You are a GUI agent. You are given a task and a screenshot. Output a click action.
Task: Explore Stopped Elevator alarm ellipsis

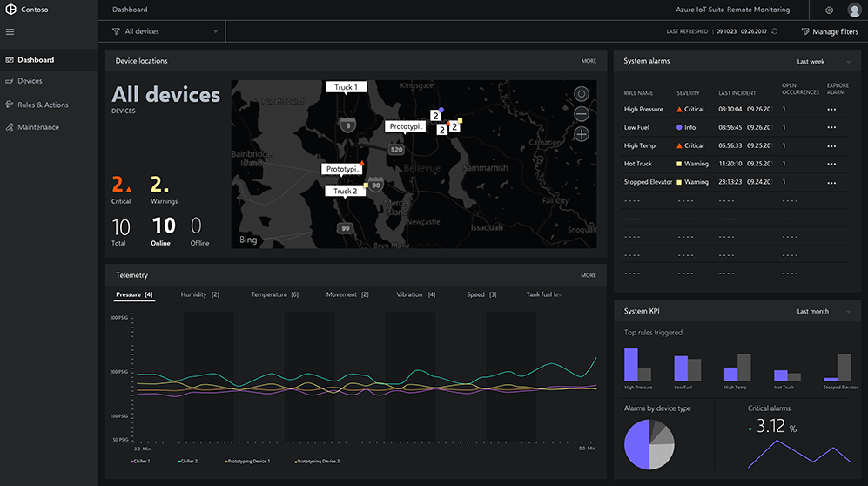click(831, 183)
